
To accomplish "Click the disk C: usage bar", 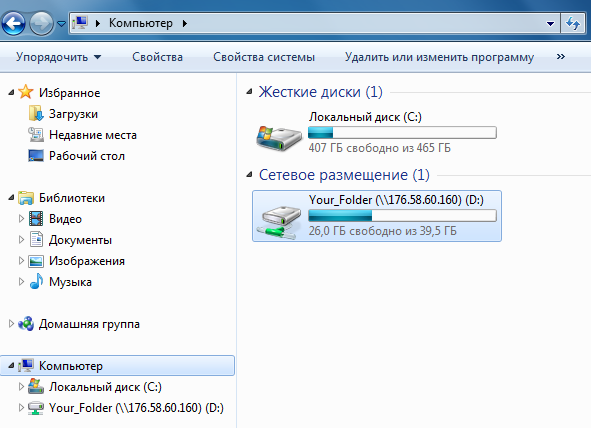I will pos(402,133).
